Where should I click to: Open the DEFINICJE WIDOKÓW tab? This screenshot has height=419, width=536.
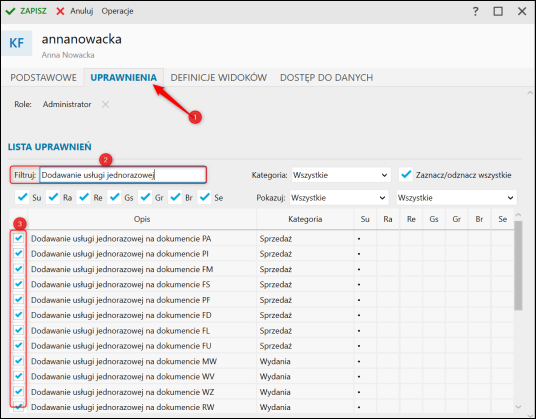219,78
